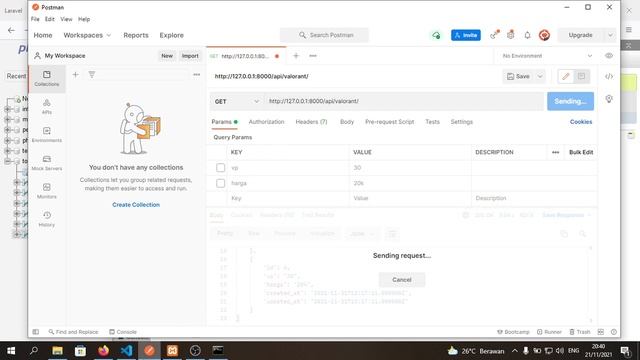Open the History sidebar section
Image resolution: width=640 pixels, height=360 pixels.
pos(47,219)
